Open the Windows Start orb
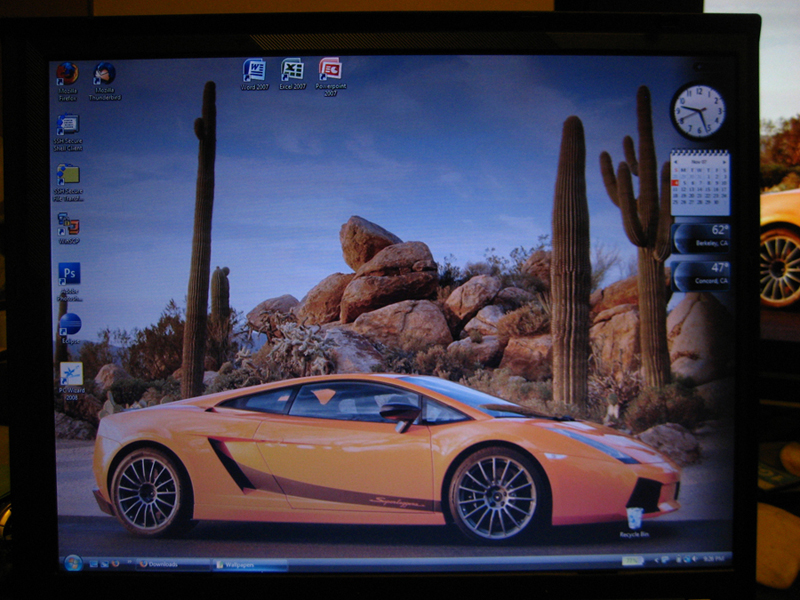 73,563
